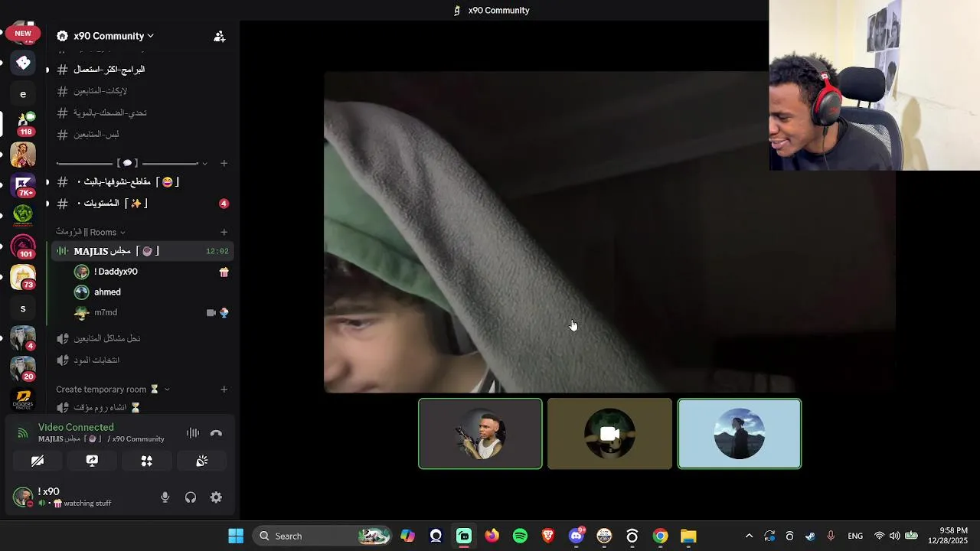Expand the x90 Community server menu

point(113,36)
